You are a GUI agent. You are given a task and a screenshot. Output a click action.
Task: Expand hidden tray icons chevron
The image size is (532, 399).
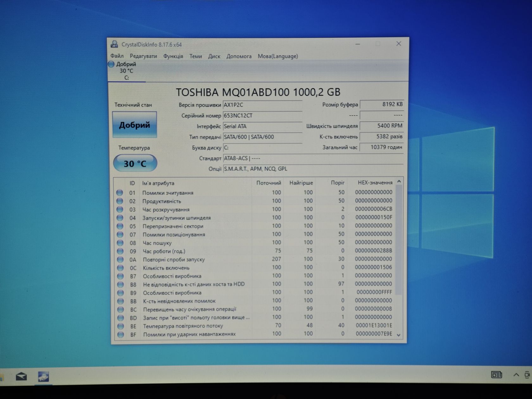point(516,375)
